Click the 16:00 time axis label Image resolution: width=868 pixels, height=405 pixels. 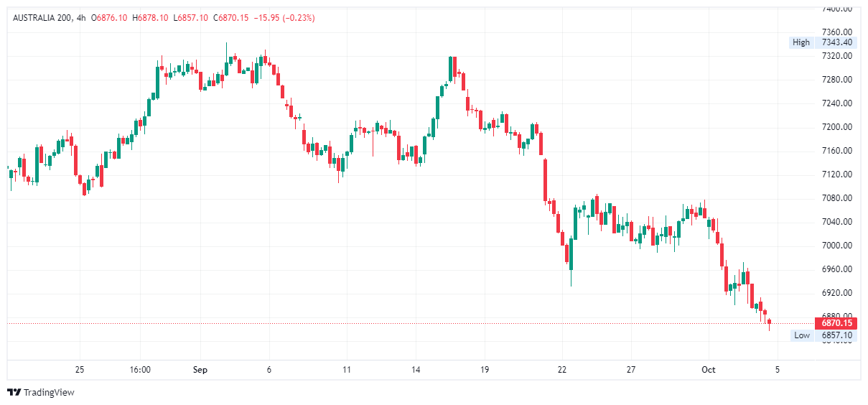pos(140,370)
